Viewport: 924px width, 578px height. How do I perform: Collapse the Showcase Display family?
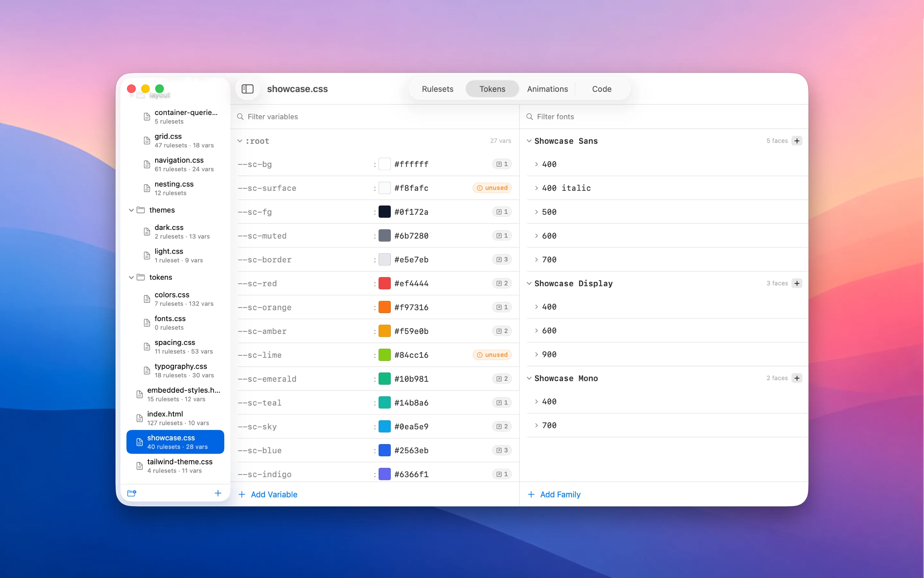point(529,284)
